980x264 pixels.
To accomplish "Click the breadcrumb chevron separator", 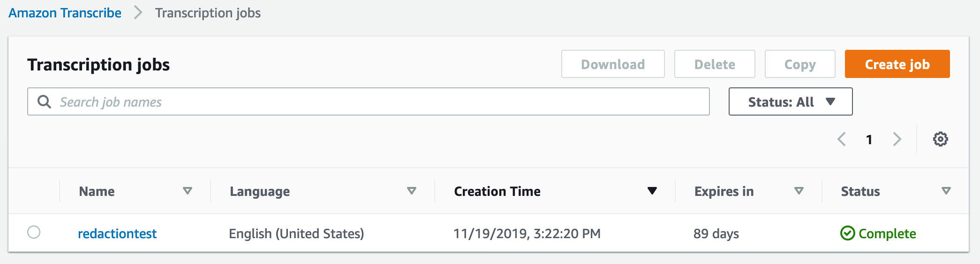I will [138, 13].
